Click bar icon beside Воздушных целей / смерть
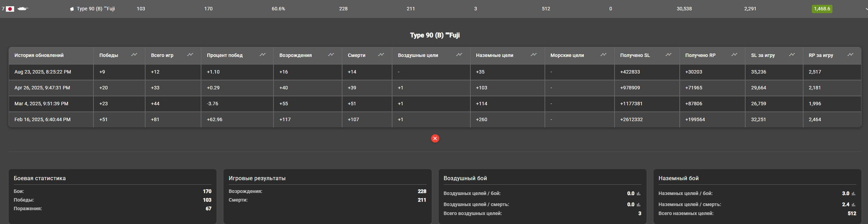This screenshot has width=868, height=224. [x=639, y=205]
